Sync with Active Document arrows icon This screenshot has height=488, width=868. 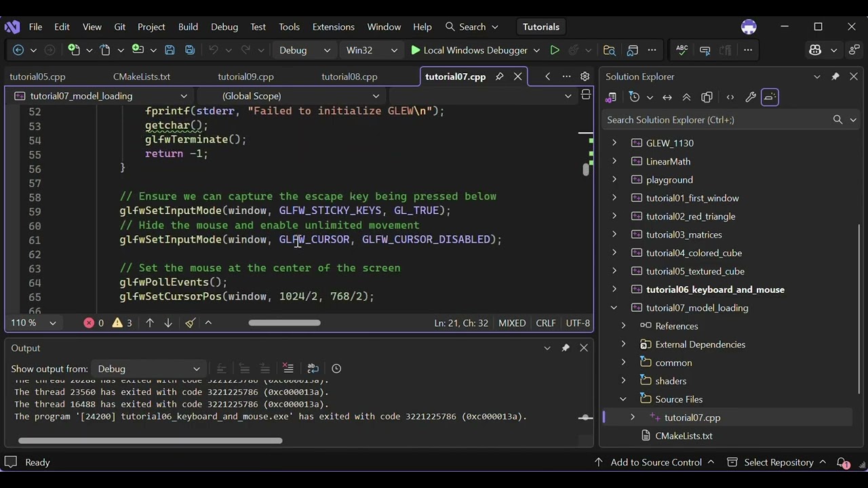click(x=667, y=97)
